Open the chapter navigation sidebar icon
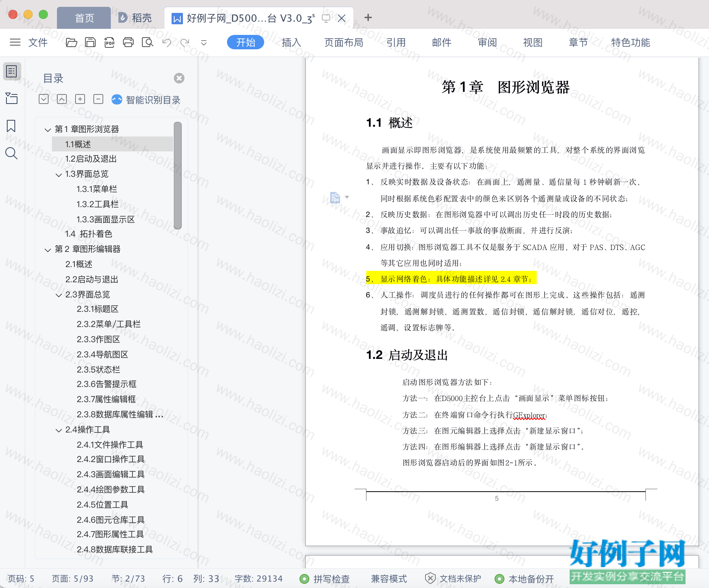 tap(12, 98)
